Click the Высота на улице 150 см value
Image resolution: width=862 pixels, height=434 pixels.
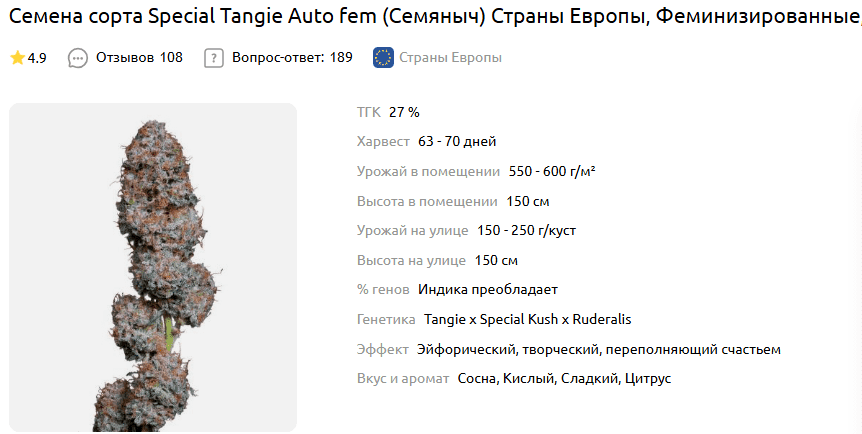point(496,261)
